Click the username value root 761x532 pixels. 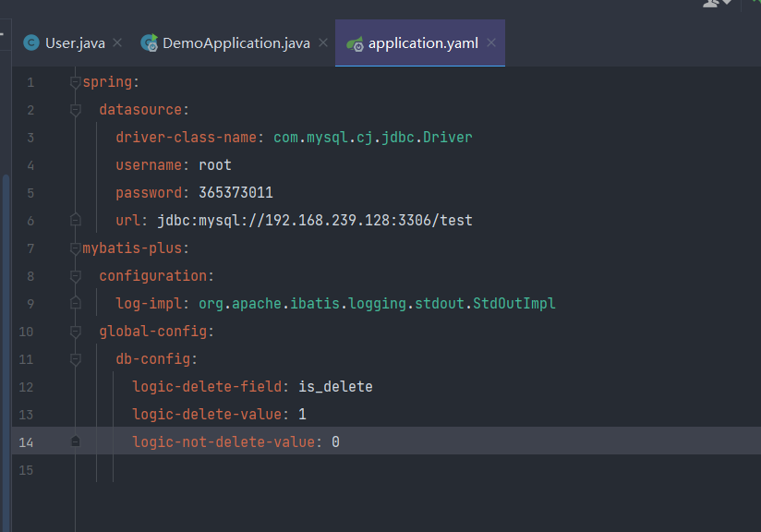click(215, 165)
